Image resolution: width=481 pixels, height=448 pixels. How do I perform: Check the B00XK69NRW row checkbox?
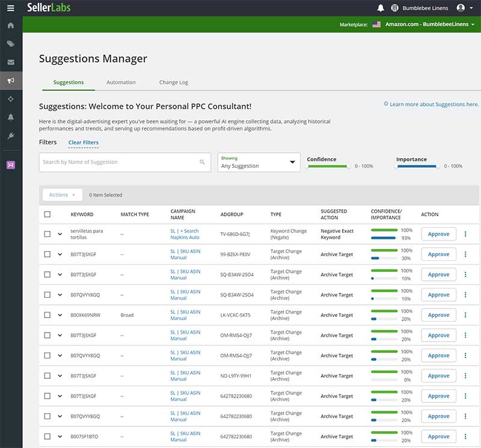pyautogui.click(x=47, y=315)
